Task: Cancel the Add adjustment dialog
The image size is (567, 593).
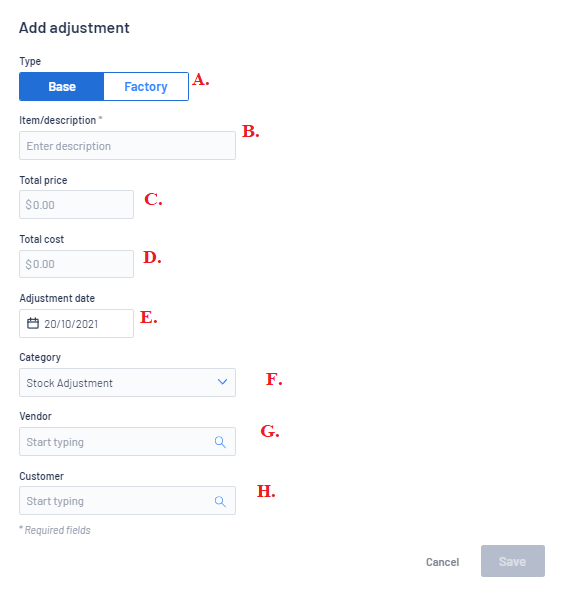Action: click(442, 562)
